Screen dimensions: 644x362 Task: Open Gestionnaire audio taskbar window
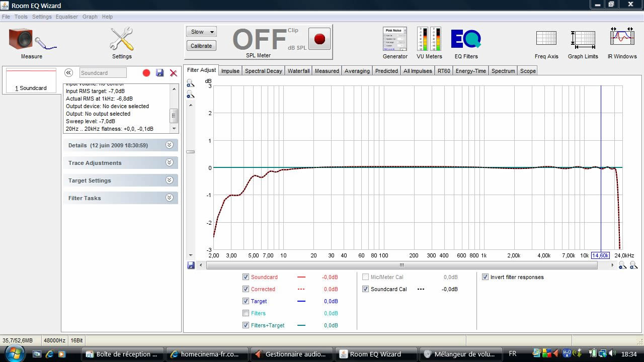click(x=291, y=354)
